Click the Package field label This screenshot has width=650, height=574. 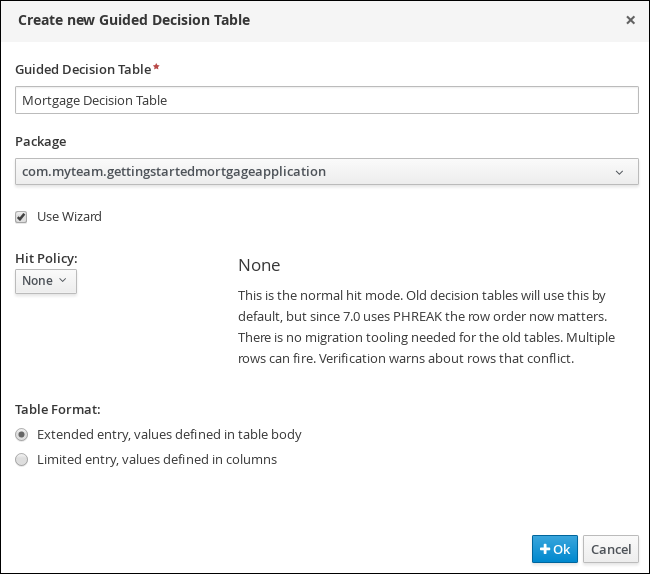point(41,141)
